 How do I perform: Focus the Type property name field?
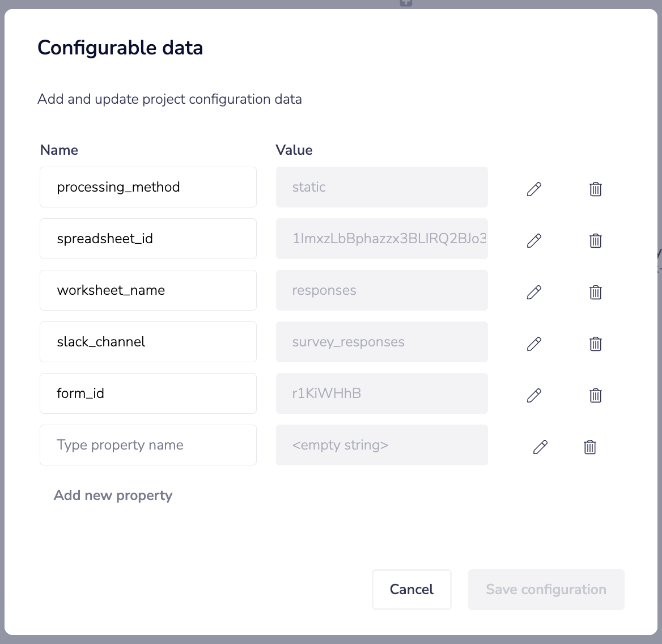[x=148, y=445]
